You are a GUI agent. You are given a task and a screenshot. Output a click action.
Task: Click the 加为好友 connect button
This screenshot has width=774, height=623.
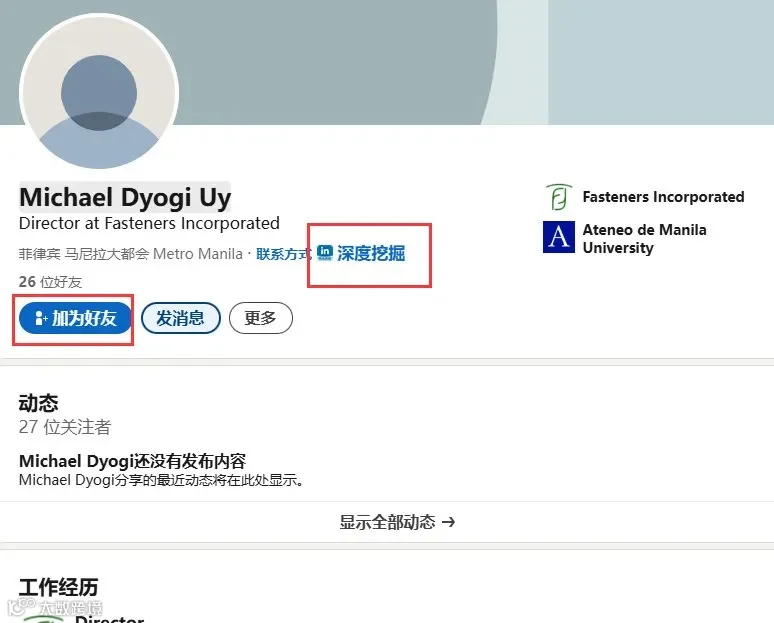[76, 318]
